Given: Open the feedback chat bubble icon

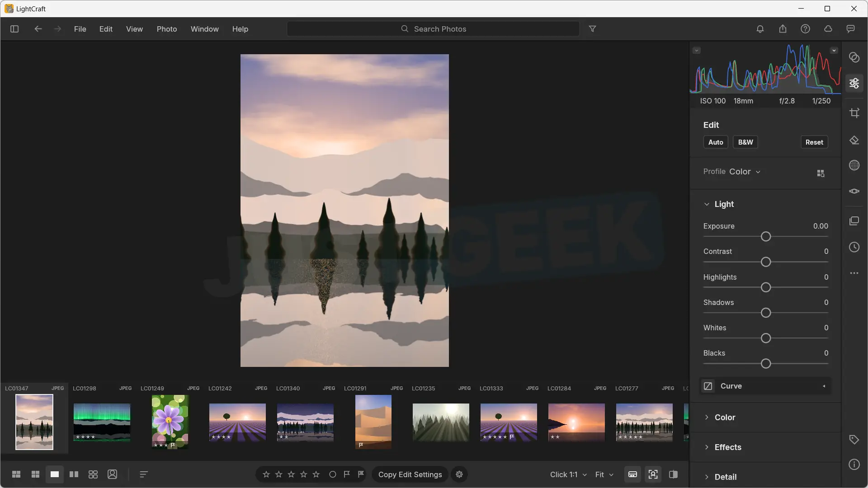Looking at the screenshot, I should click(850, 29).
